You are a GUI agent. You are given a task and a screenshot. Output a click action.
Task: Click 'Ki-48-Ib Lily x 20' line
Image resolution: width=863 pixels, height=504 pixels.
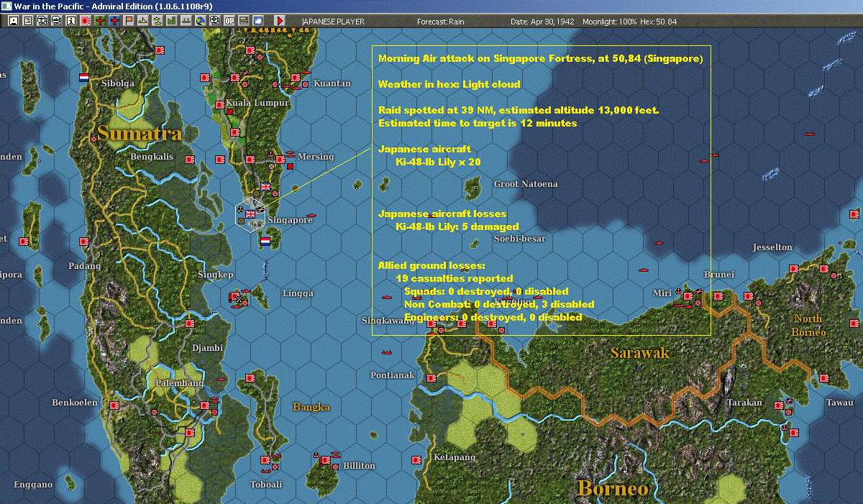pyautogui.click(x=438, y=162)
